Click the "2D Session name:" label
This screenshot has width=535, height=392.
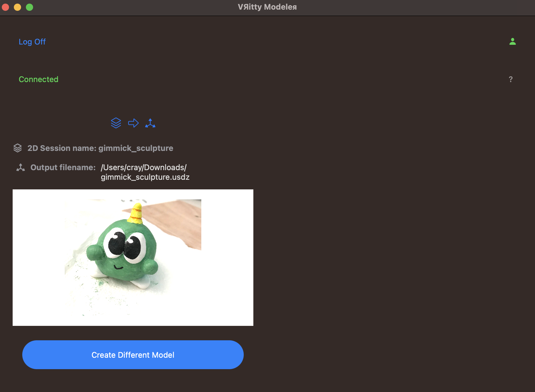(x=62, y=148)
